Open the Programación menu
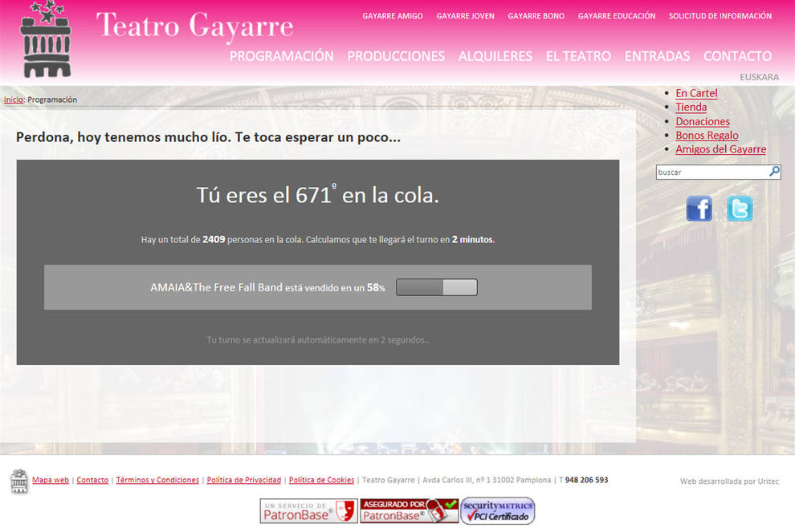This screenshot has width=795, height=532. click(x=281, y=56)
